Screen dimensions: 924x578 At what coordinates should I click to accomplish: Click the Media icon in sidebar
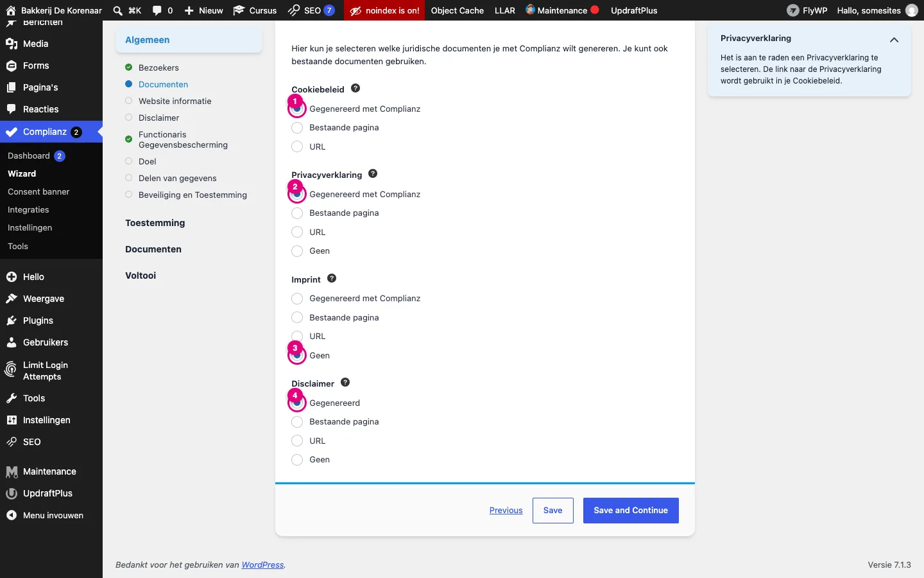coord(12,44)
